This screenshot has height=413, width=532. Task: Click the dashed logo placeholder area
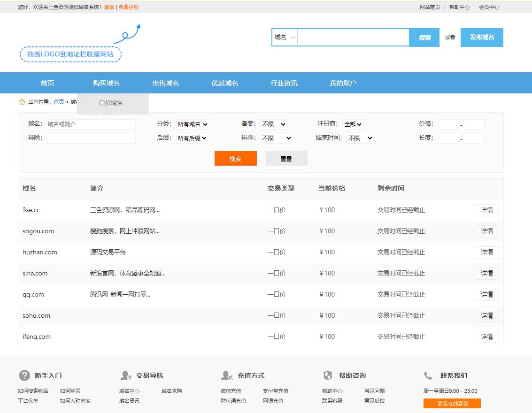[x=70, y=54]
